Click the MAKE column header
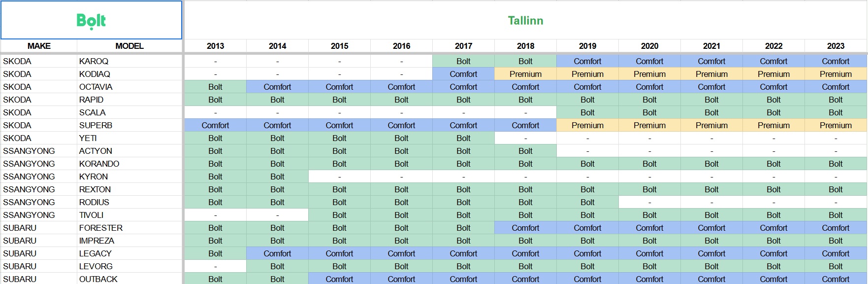Image resolution: width=868 pixels, height=284 pixels. click(x=39, y=46)
